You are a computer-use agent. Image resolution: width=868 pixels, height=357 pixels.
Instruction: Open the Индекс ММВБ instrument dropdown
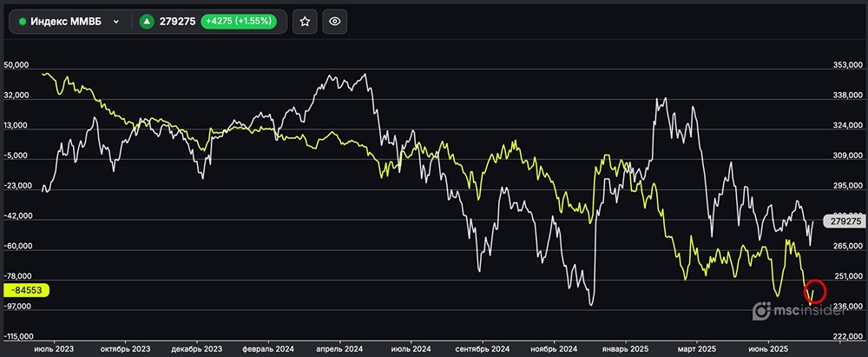click(69, 22)
